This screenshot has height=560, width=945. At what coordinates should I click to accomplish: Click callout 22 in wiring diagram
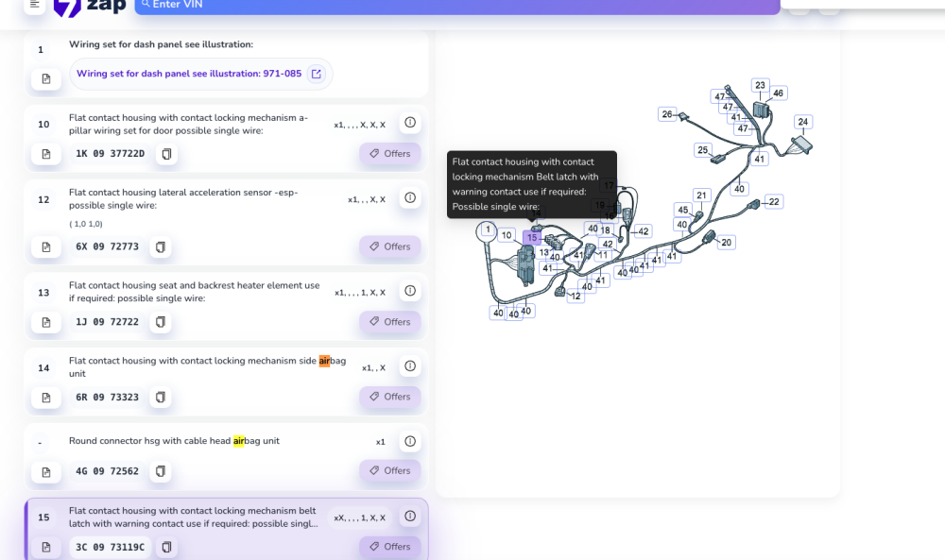(774, 202)
